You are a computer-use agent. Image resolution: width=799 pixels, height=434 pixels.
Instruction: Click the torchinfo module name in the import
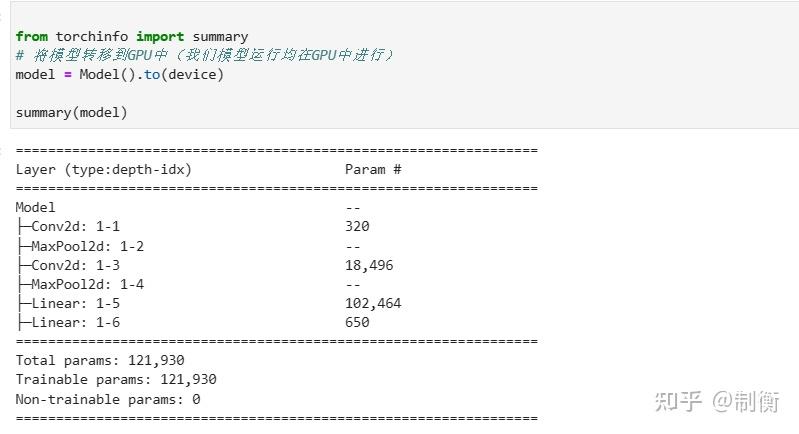(x=91, y=37)
